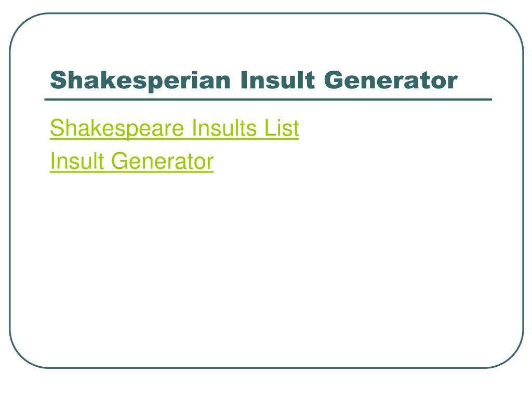532x399 pixels.
Task: Click the capital I starting Insult Generator link
Action: (52, 161)
